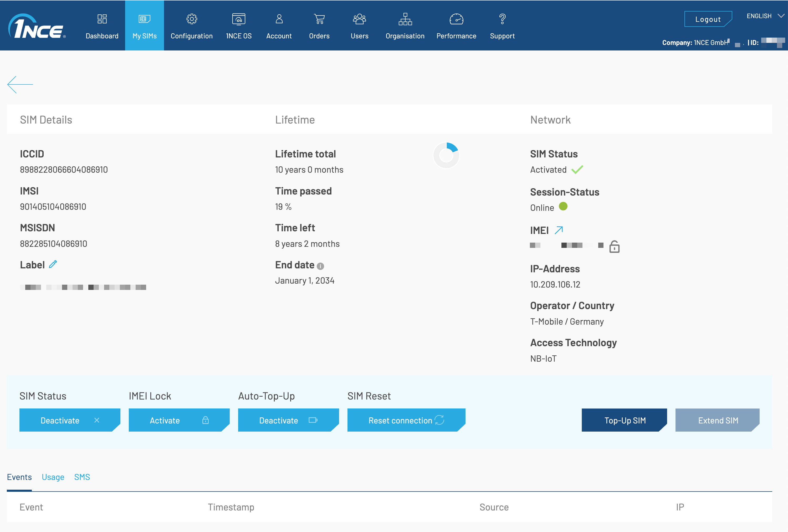
Task: Click the back arrow icon
Action: point(20,84)
